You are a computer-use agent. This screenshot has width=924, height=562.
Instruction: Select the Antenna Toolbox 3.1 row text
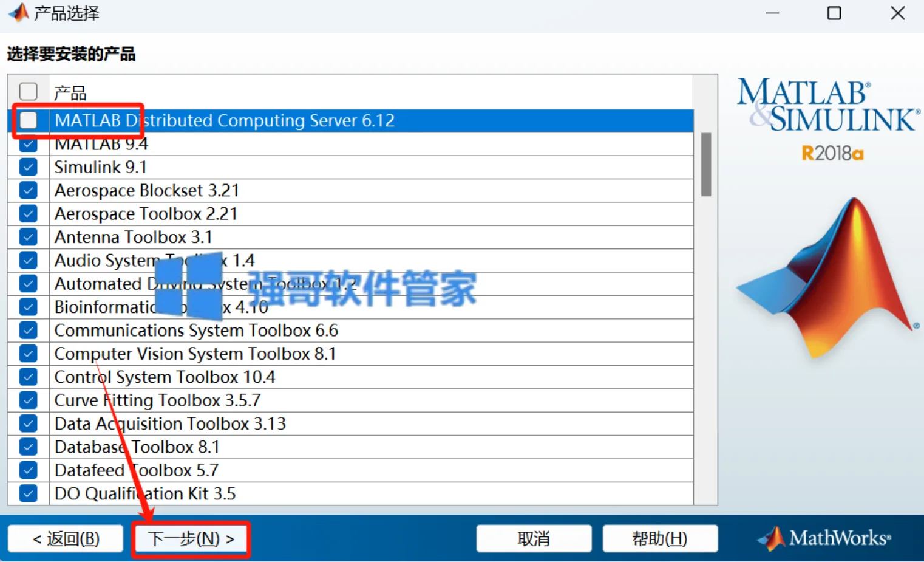click(134, 237)
